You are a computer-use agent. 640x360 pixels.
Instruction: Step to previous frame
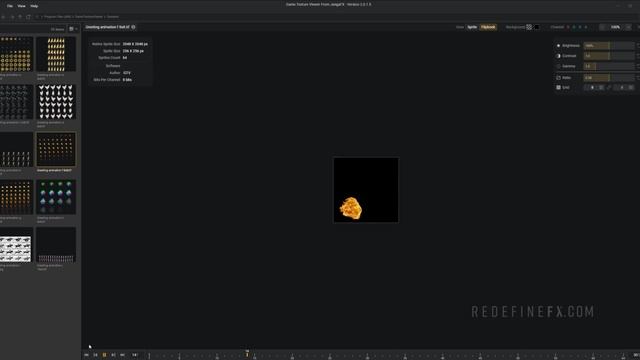96,355
